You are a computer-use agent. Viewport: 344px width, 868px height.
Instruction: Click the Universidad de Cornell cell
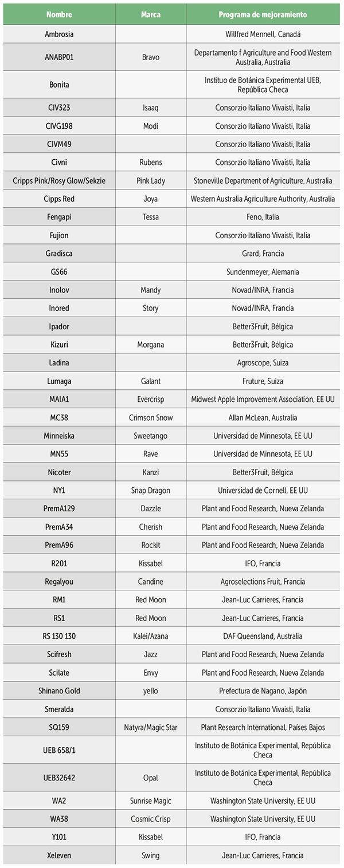263,490
